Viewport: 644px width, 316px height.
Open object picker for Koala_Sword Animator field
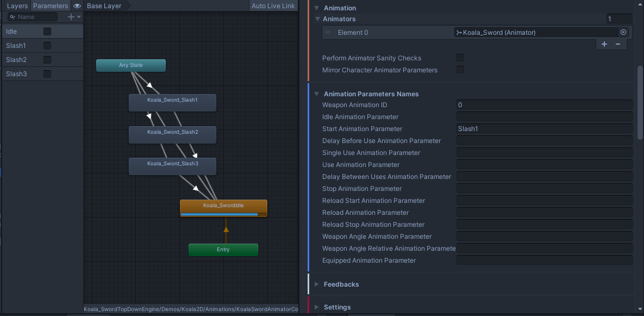click(x=623, y=33)
